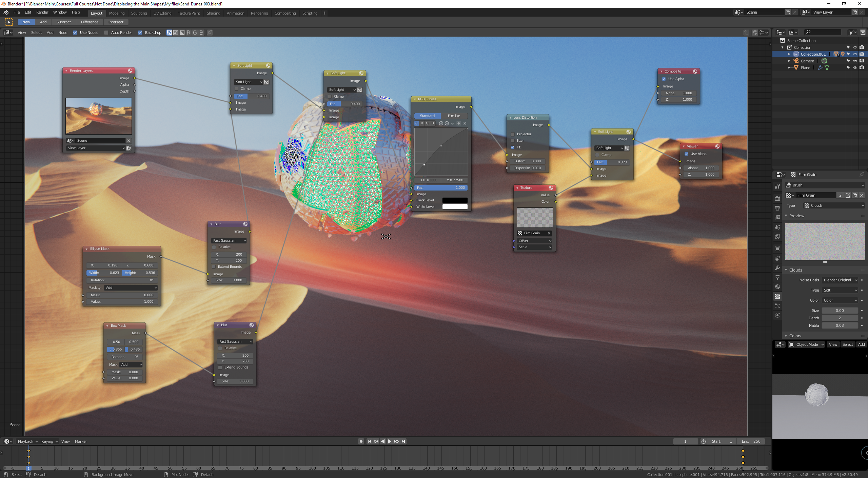Open the Modifier properties wrench icon
The width and height of the screenshot is (868, 478).
[x=777, y=268]
